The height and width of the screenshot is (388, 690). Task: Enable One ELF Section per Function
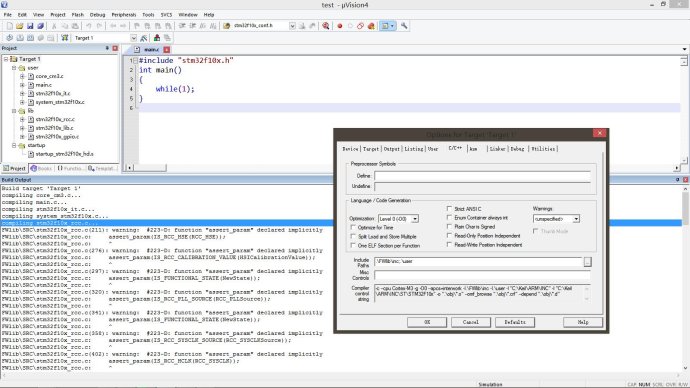tap(353, 245)
